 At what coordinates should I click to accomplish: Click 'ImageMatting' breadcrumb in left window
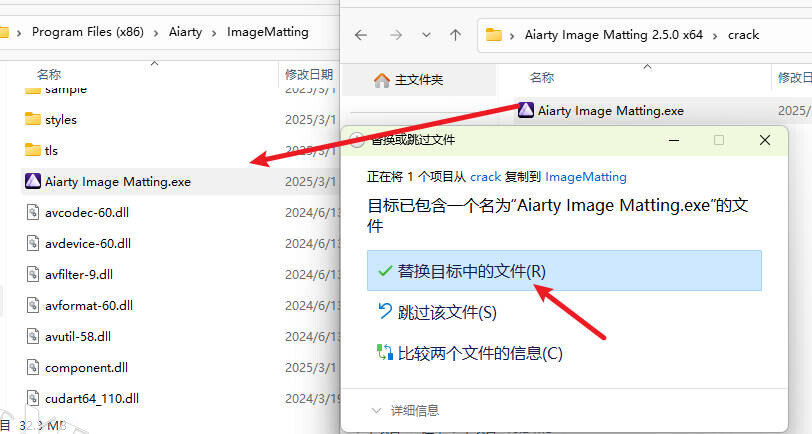click(268, 32)
